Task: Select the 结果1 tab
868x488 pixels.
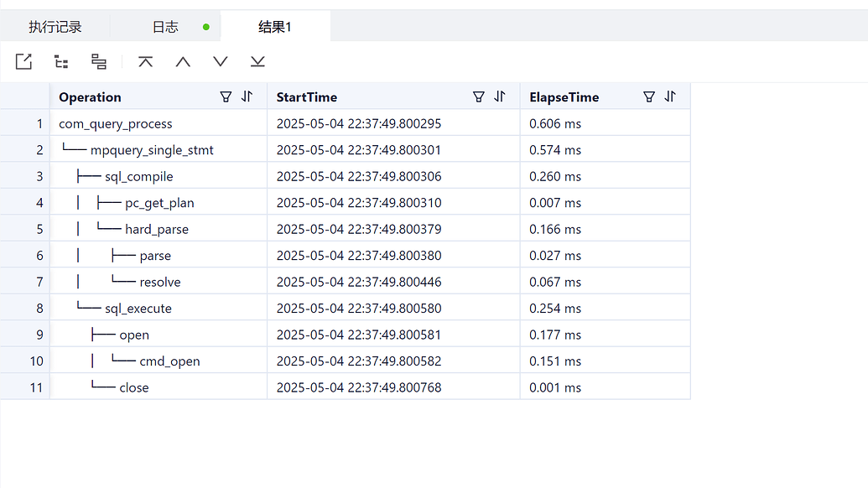Action: point(274,27)
